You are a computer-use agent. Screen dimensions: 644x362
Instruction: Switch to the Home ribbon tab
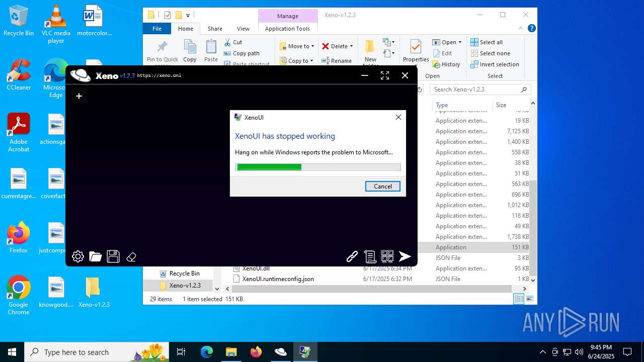pyautogui.click(x=186, y=29)
